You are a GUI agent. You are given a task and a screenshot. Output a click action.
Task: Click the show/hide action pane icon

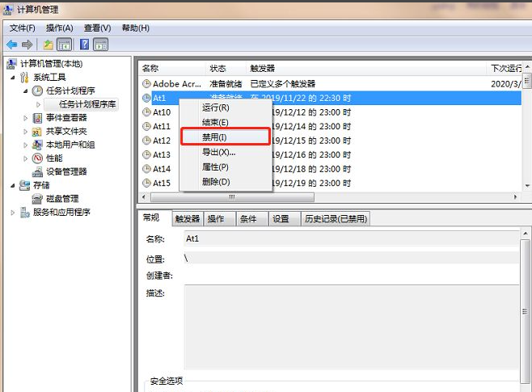[x=101, y=44]
